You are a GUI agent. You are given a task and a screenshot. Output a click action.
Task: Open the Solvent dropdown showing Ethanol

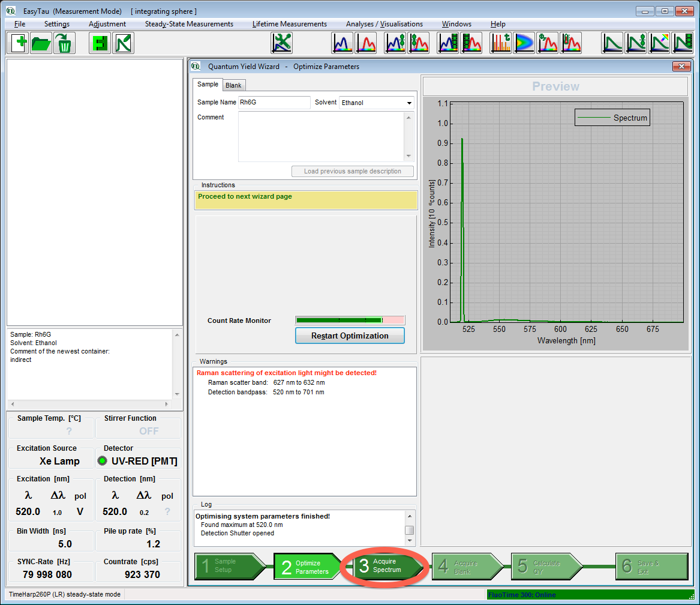(377, 103)
